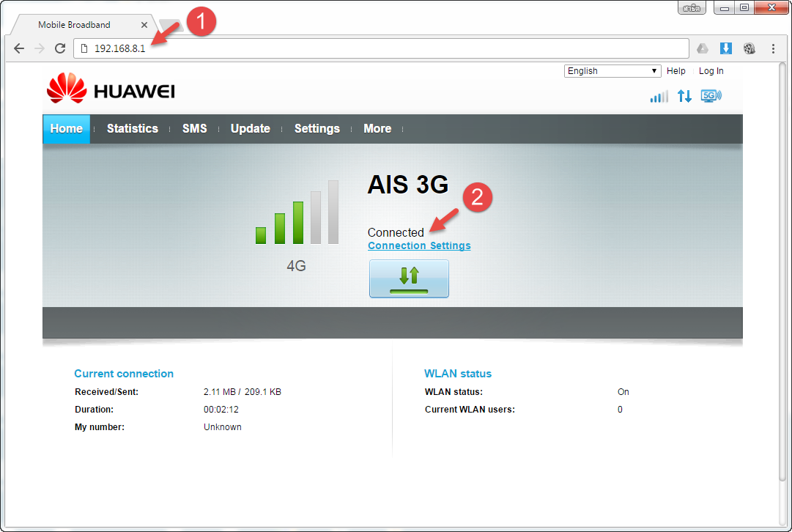Screen dimensions: 792x532
Task: Click Log In link
Action: pos(711,71)
